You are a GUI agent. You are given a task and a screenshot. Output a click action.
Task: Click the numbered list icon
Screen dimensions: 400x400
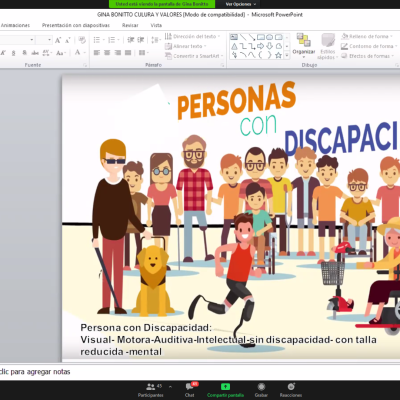pos(113,40)
